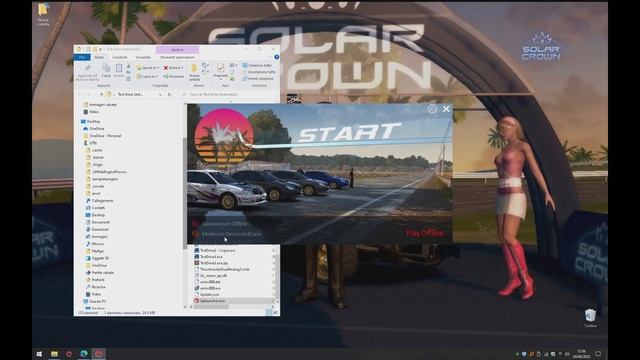Screen dimensions: 640x360
Task: Select Contatti in navigation tree
Action: point(96,208)
